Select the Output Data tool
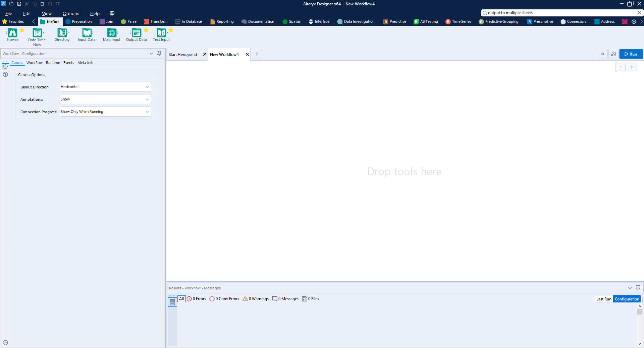Viewport: 644px width, 348px height. pyautogui.click(x=137, y=35)
